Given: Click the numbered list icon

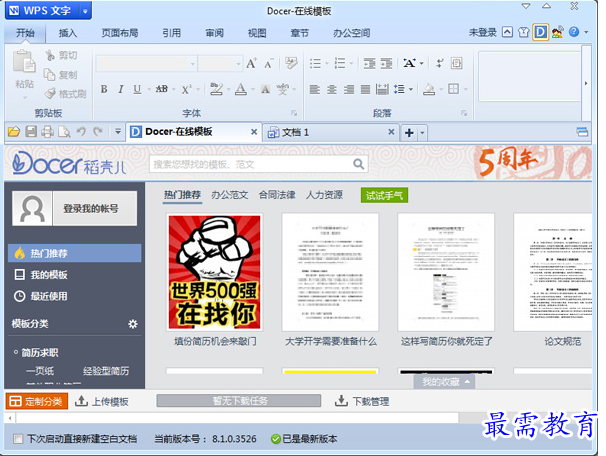Looking at the screenshot, I should pyautogui.click(x=340, y=63).
